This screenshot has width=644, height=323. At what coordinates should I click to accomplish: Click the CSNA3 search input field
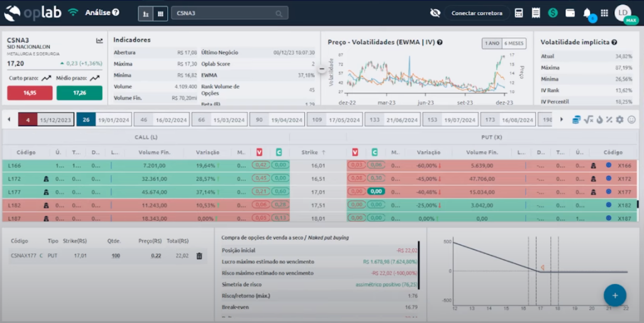pyautogui.click(x=225, y=13)
